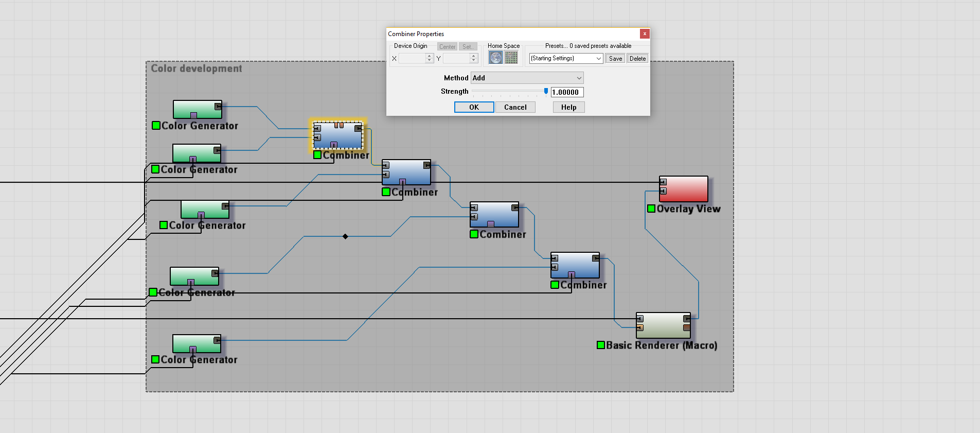Toggle the bottommost Color Generator's green square
The width and height of the screenshot is (980, 433).
pos(155,359)
